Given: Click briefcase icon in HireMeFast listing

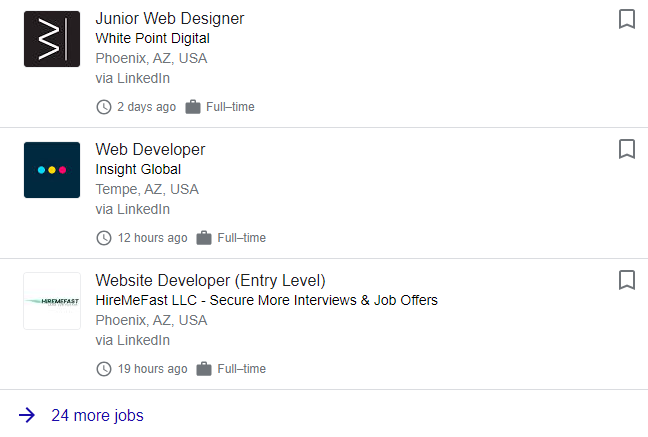Looking at the screenshot, I should (204, 369).
